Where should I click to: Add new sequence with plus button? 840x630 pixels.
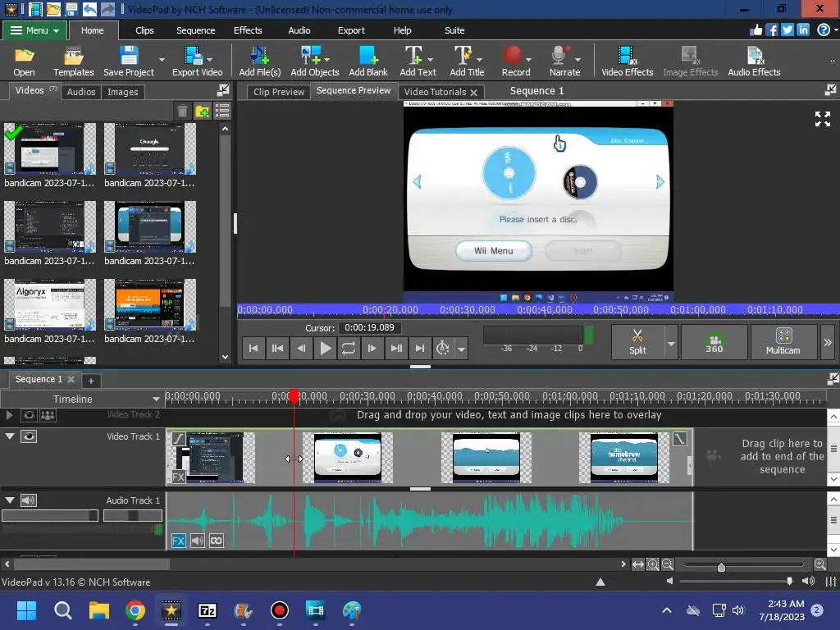tap(91, 381)
